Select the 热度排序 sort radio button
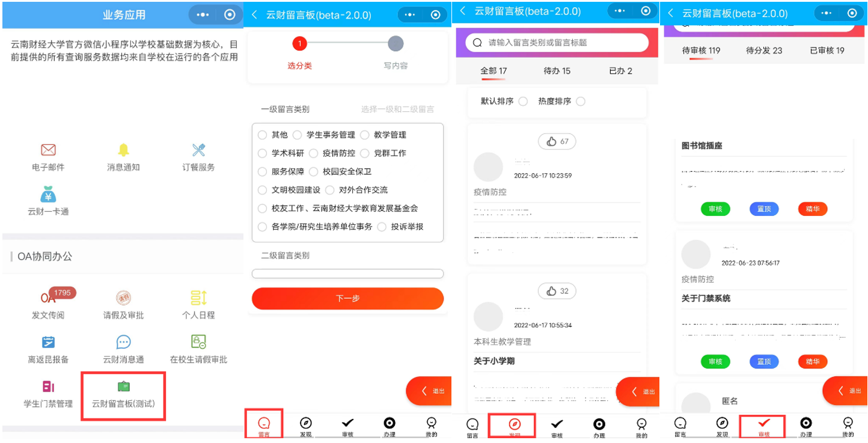The width and height of the screenshot is (868, 443). pos(580,102)
